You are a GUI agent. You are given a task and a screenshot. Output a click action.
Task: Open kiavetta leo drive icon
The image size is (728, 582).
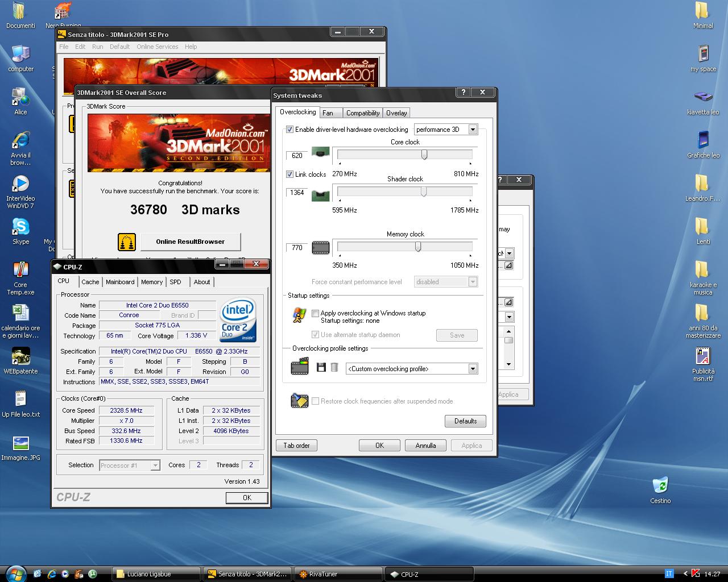(x=703, y=97)
